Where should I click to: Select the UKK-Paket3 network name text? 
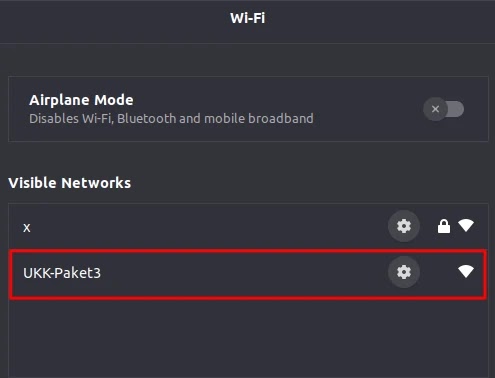pyautogui.click(x=62, y=273)
